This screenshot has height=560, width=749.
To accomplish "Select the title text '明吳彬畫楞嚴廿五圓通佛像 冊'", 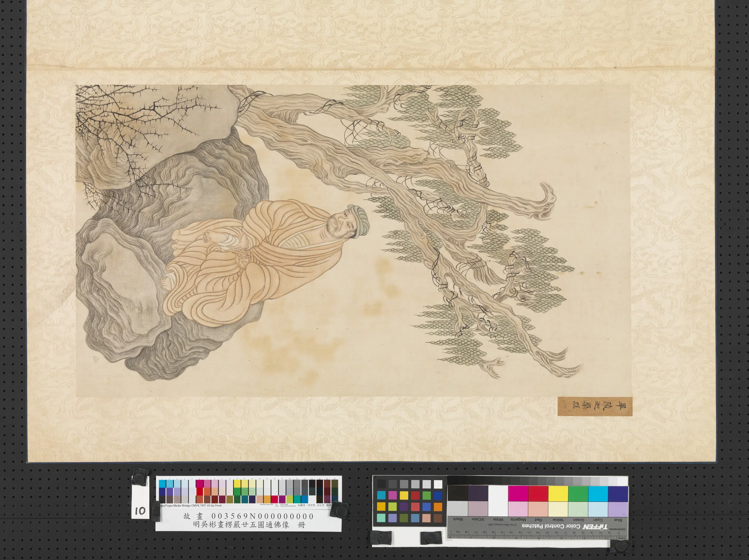I will pyautogui.click(x=249, y=525).
